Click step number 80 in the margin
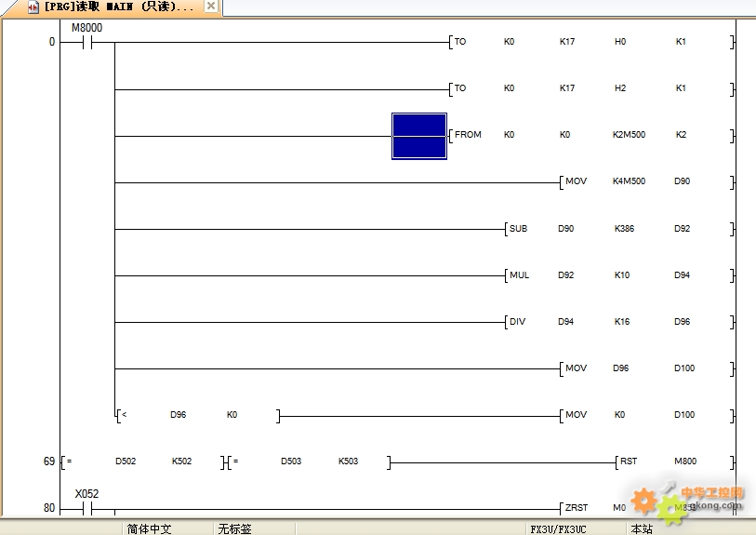756x535 pixels. (49, 508)
